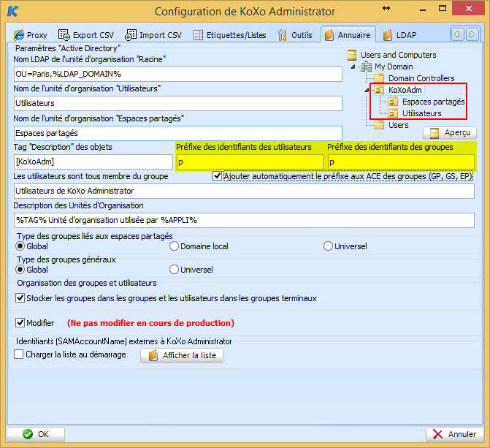The width and height of the screenshot is (490, 448).
Task: Select Universel for general groups type
Action: pos(174,270)
